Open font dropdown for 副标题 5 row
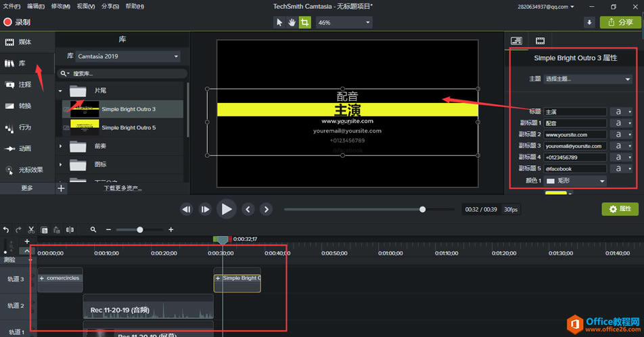This screenshot has width=644, height=337. (621, 168)
